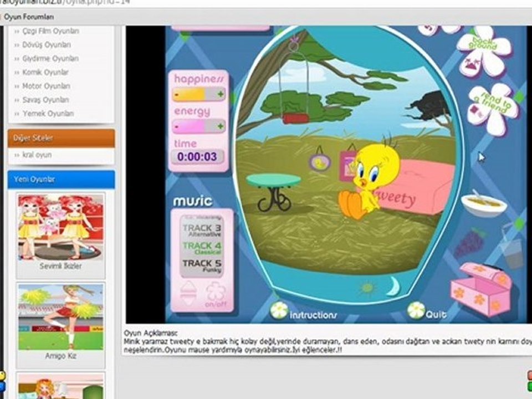
Task: Open Çizgi Film Oyunları category
Action: coord(50,31)
